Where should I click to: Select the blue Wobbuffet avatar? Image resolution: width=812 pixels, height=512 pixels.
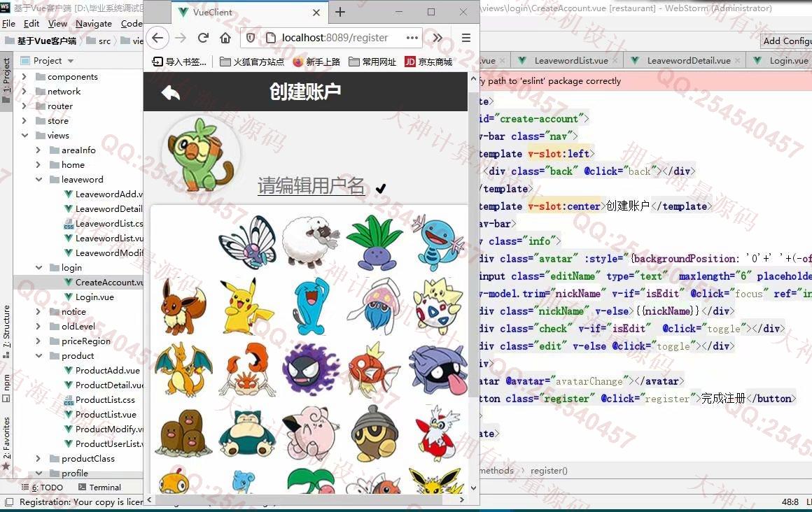(x=311, y=306)
